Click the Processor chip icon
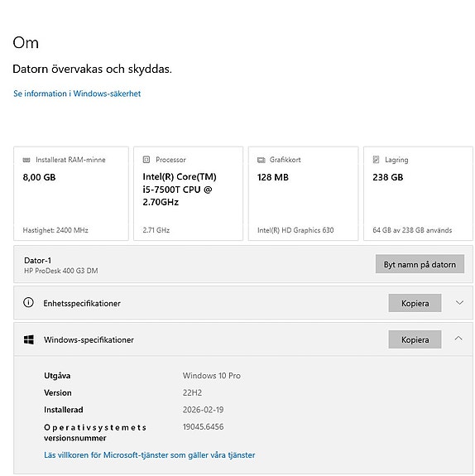This screenshot has height=476, width=475. click(146, 160)
